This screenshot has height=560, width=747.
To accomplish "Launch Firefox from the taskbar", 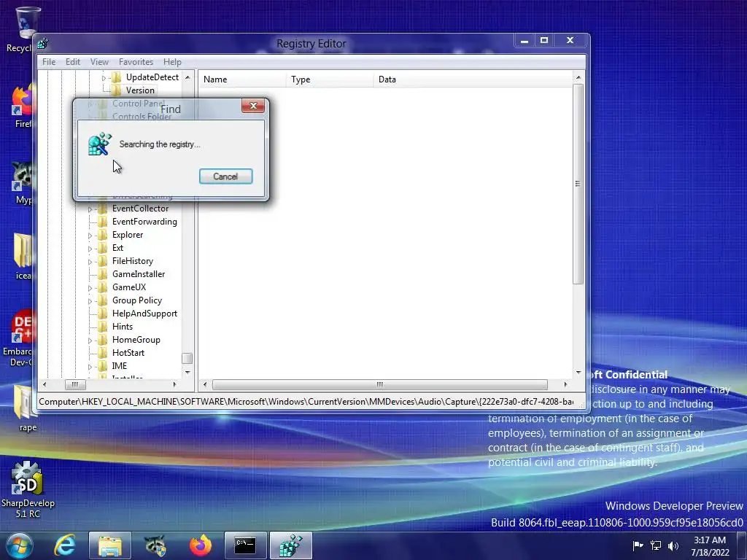I will 201,545.
